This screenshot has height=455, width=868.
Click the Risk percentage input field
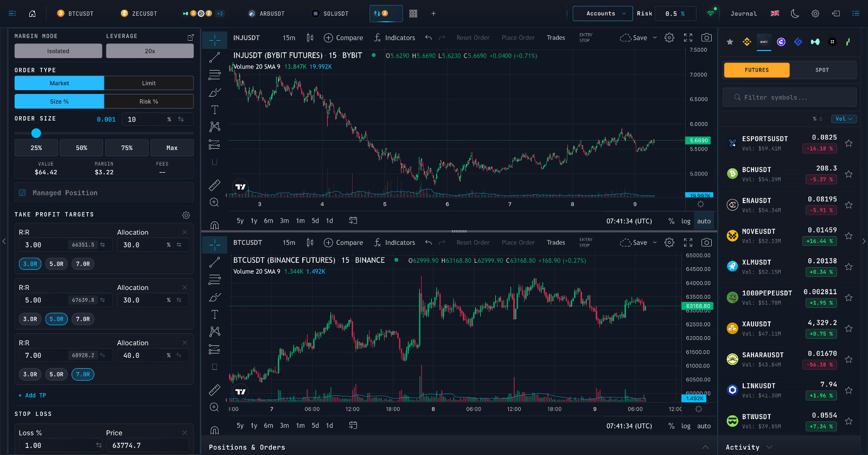coord(675,14)
